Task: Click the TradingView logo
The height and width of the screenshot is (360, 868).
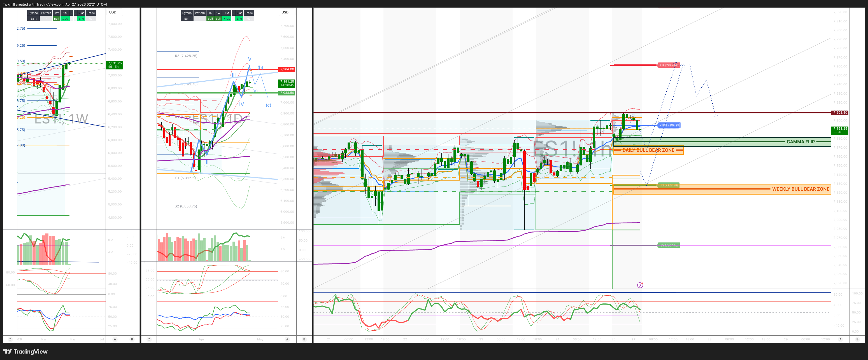Action: pyautogui.click(x=25, y=352)
